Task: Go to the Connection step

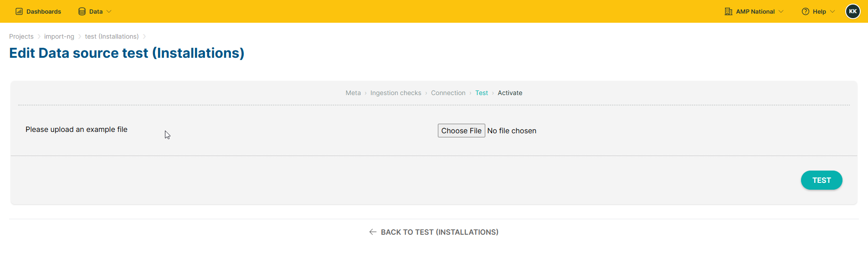Action: pyautogui.click(x=448, y=93)
